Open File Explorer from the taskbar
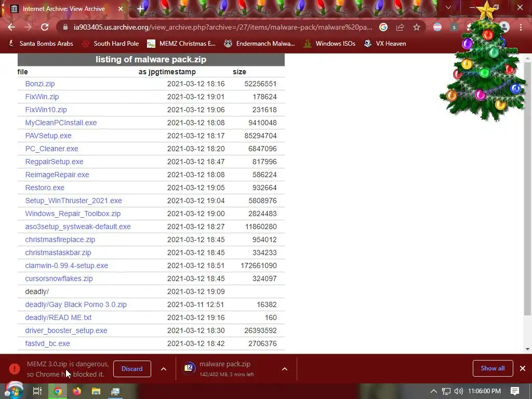The width and height of the screenshot is (532, 399). [x=96, y=391]
